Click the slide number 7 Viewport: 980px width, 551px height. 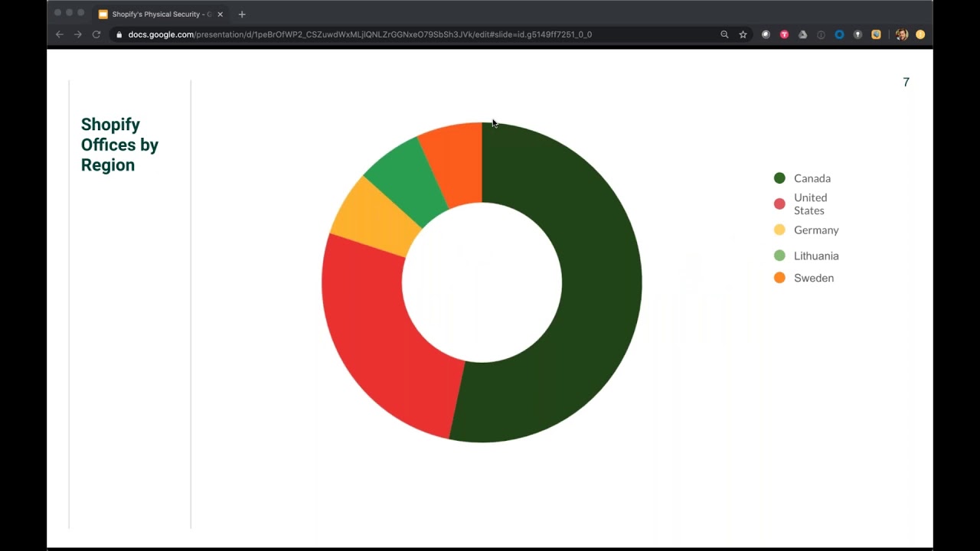coord(906,82)
